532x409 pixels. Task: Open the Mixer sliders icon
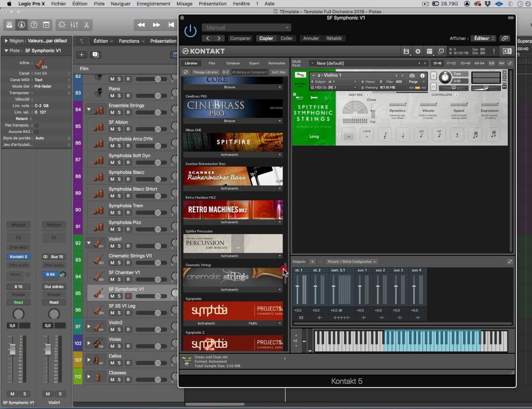click(x=74, y=25)
